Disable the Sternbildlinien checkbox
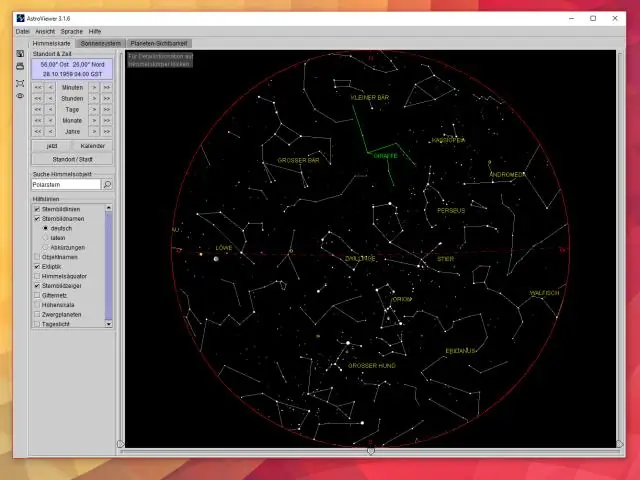 (x=37, y=209)
